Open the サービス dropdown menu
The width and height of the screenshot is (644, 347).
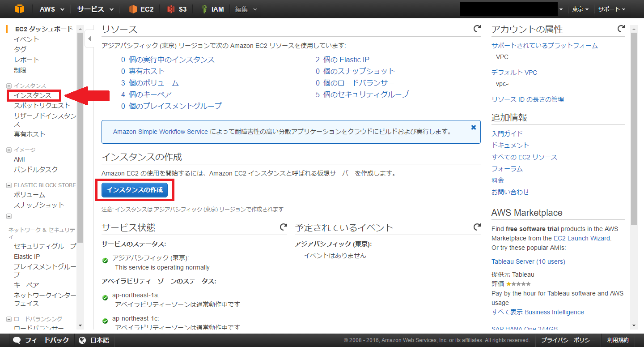coord(95,9)
